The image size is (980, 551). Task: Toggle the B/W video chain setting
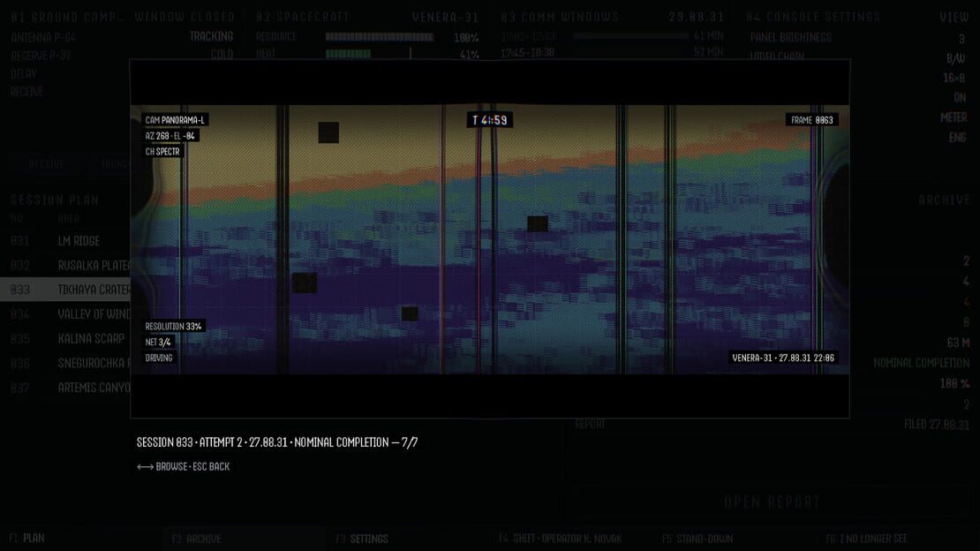point(955,58)
